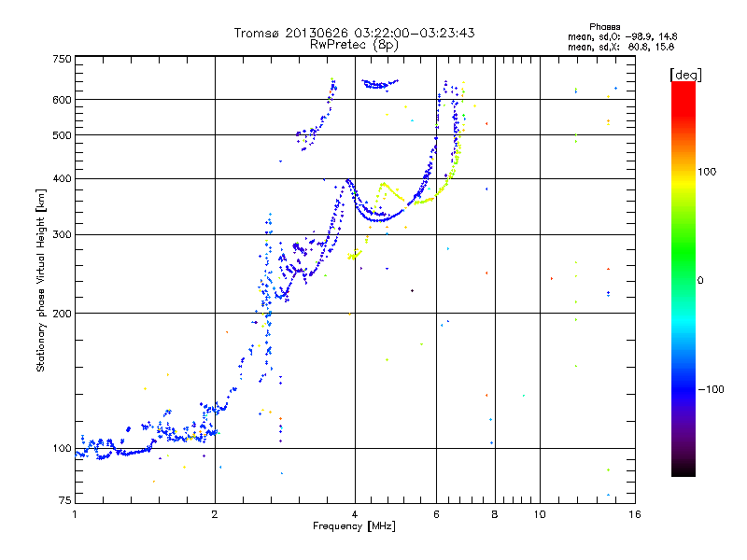Click the y-axis label '600'
The image size is (747, 560).
tap(63, 100)
